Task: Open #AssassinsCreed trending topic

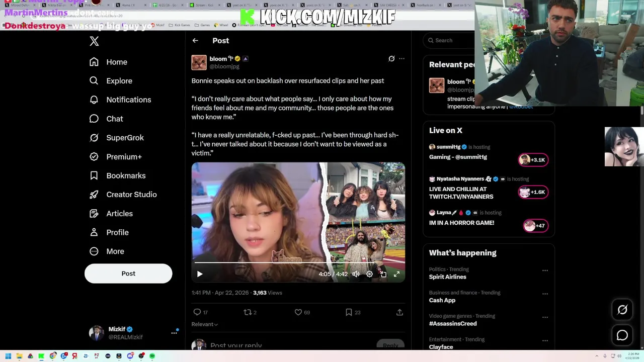Action: pyautogui.click(x=453, y=324)
